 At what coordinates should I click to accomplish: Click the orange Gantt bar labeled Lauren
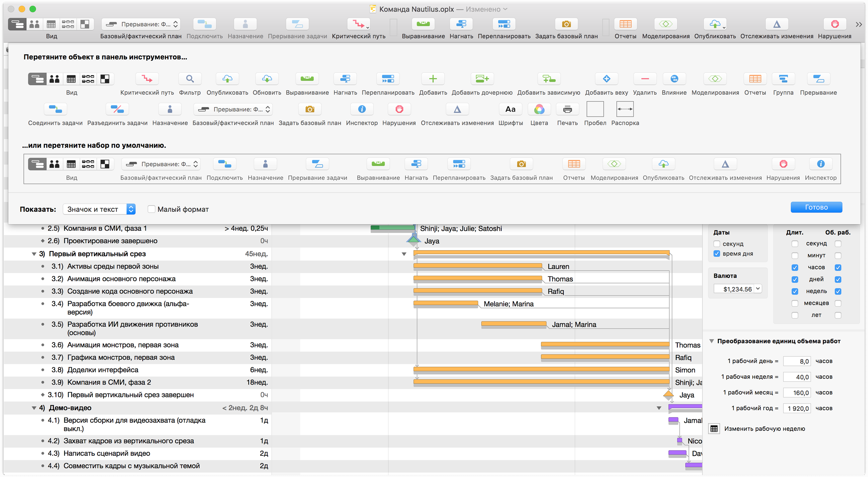click(477, 266)
